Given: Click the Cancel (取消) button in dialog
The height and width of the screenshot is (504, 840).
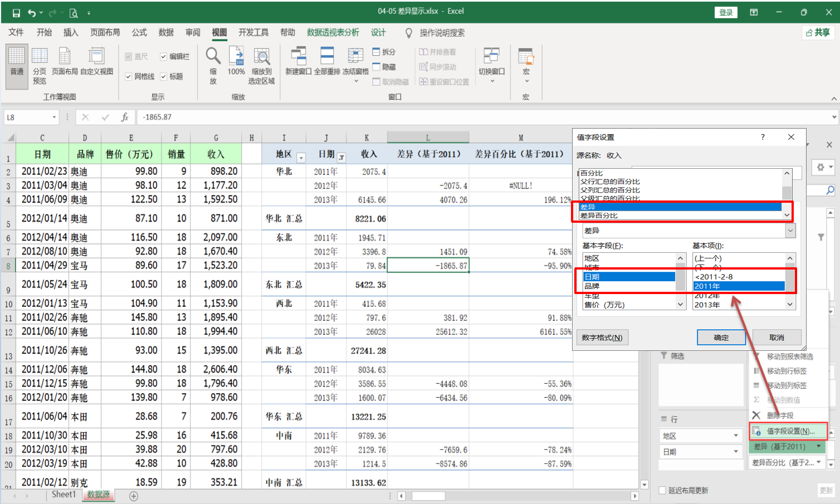Looking at the screenshot, I should 776,337.
